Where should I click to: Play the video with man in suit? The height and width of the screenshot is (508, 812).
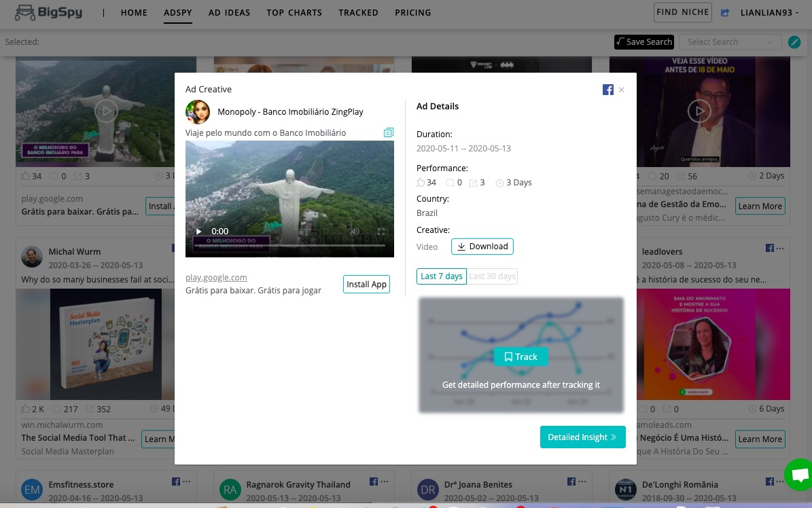[x=699, y=111]
